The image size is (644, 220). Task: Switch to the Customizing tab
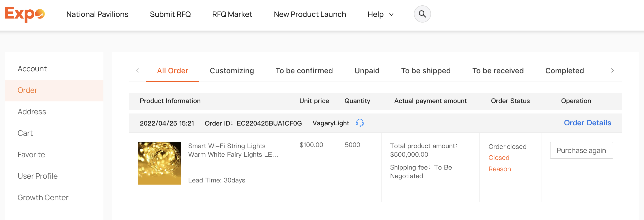(232, 71)
